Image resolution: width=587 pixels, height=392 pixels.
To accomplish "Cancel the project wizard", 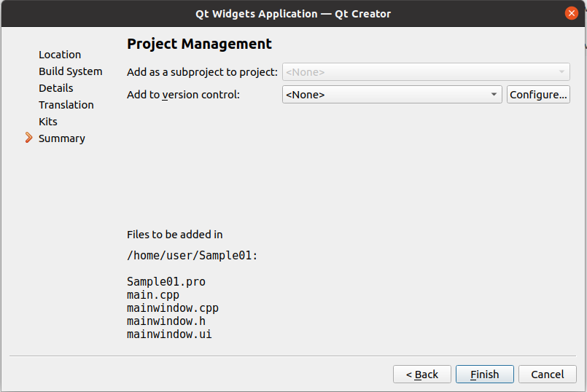I will tap(548, 375).
